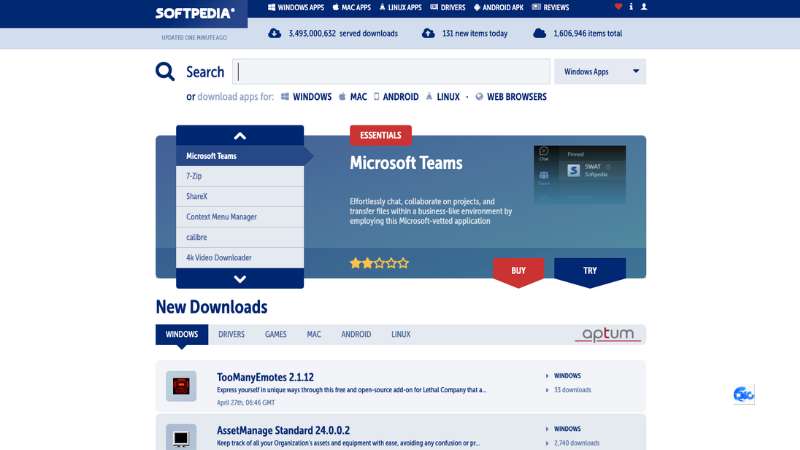The width and height of the screenshot is (800, 450).
Task: Click the red heart icon
Action: 618,7
